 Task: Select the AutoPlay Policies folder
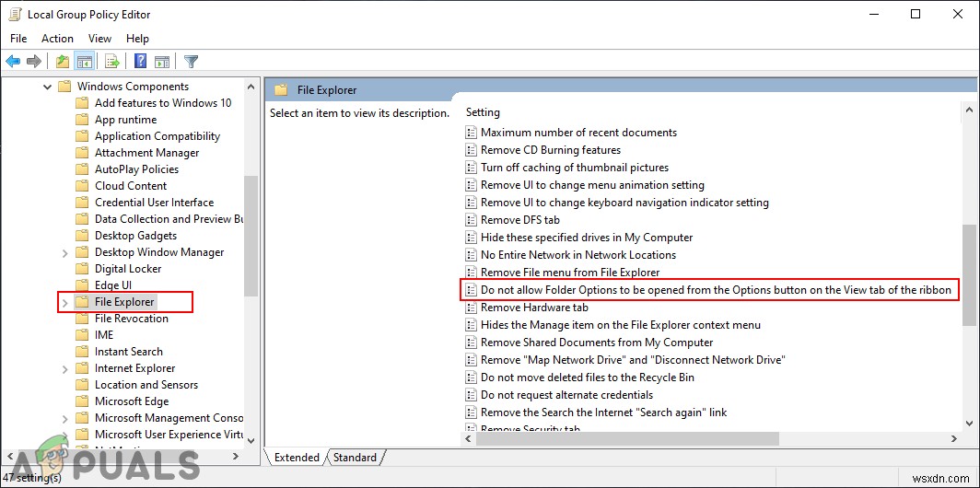pos(136,169)
